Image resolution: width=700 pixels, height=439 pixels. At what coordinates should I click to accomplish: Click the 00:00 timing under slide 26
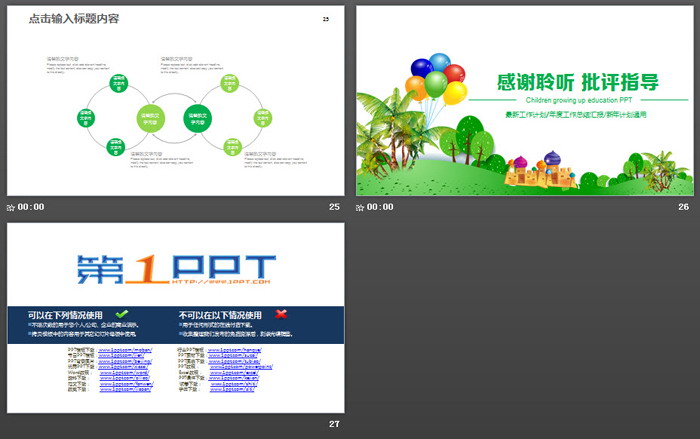[381, 207]
